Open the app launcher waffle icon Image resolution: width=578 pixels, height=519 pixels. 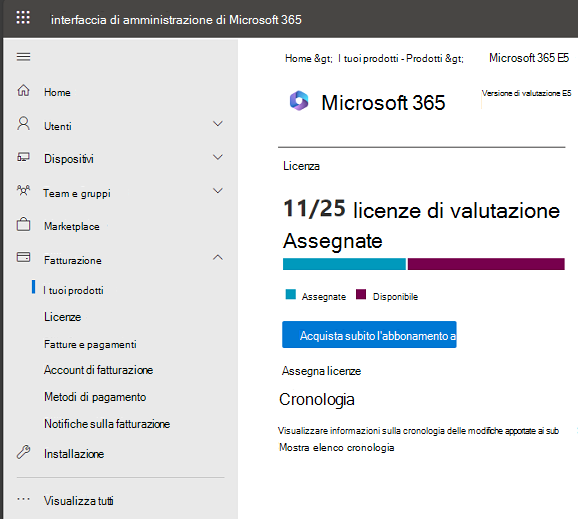(x=23, y=17)
